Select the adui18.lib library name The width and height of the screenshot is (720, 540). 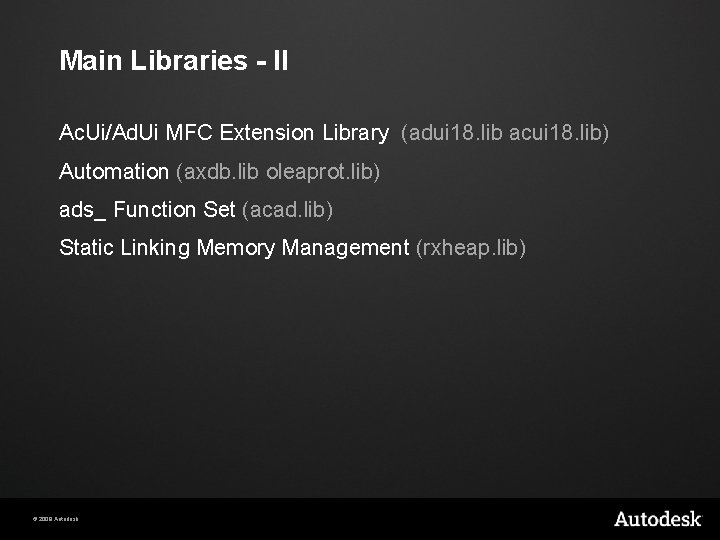click(x=455, y=133)
